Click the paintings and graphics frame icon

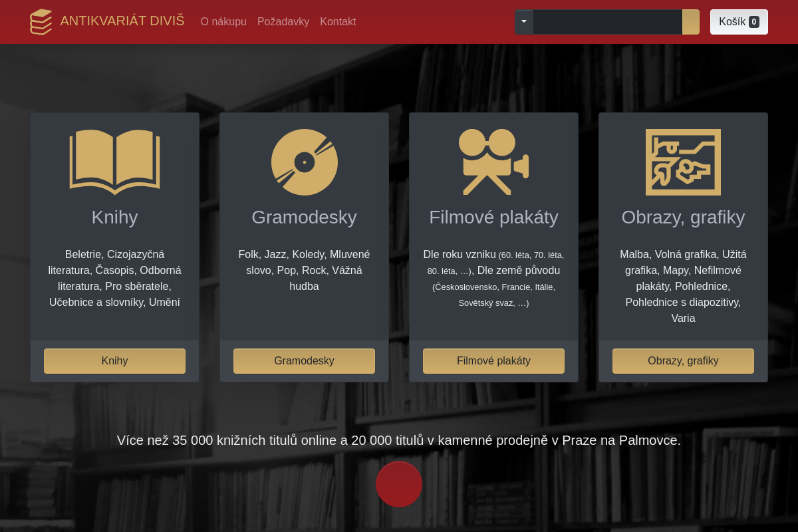pos(683,162)
